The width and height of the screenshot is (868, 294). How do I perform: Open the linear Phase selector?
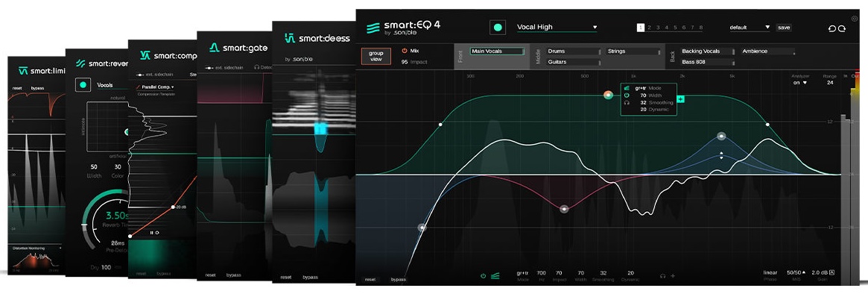click(770, 272)
